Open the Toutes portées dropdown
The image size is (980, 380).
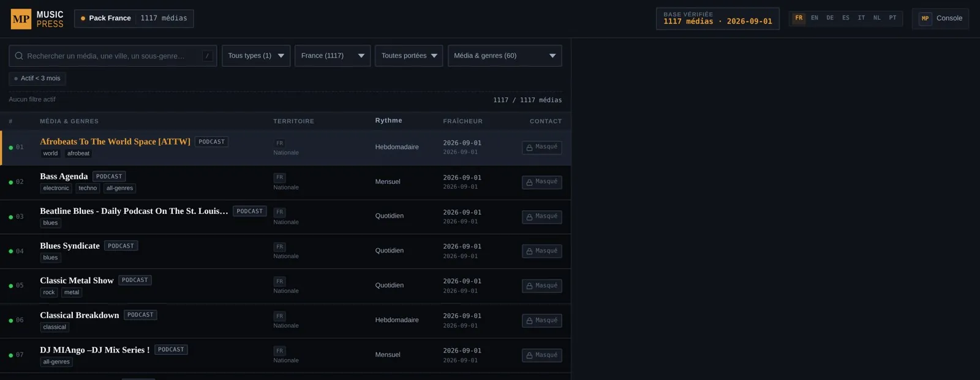tap(409, 56)
